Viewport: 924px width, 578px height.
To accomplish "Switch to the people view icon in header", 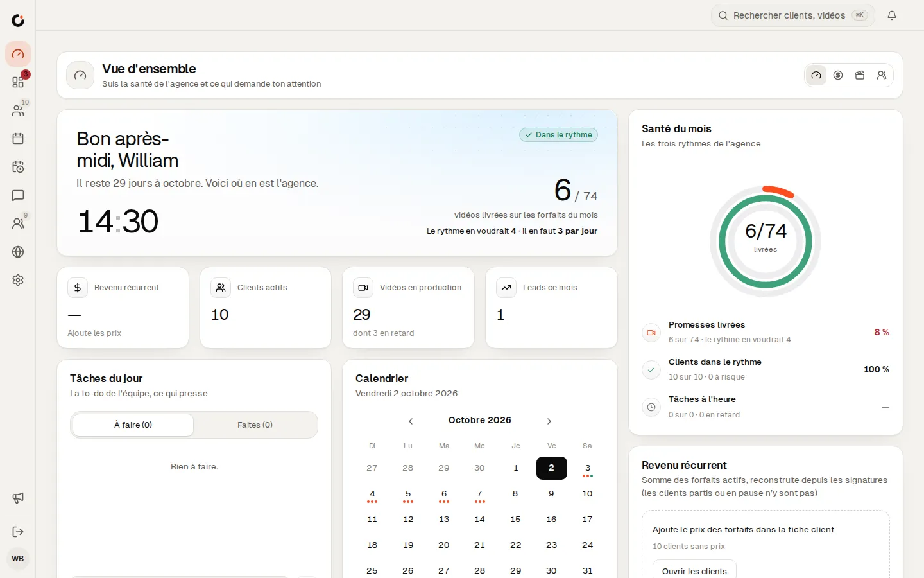I will point(882,75).
